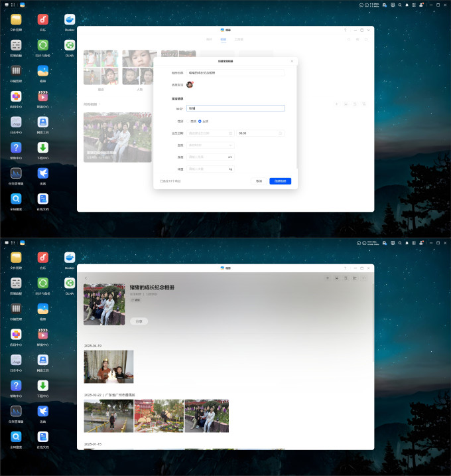Open the People album collage in upper window
This screenshot has height=476, width=451.
[x=138, y=67]
